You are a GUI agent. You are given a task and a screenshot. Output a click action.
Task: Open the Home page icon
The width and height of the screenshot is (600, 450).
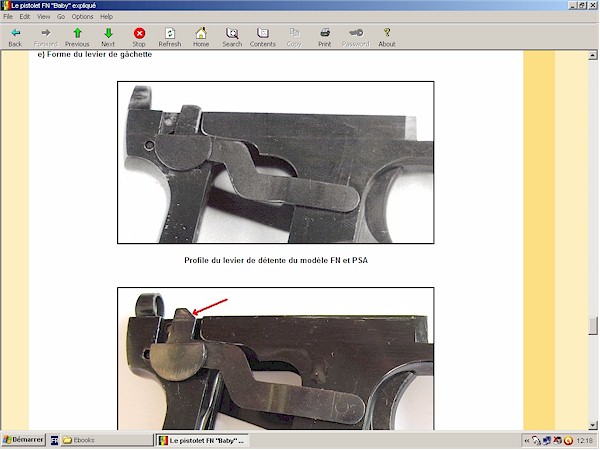[x=201, y=37]
